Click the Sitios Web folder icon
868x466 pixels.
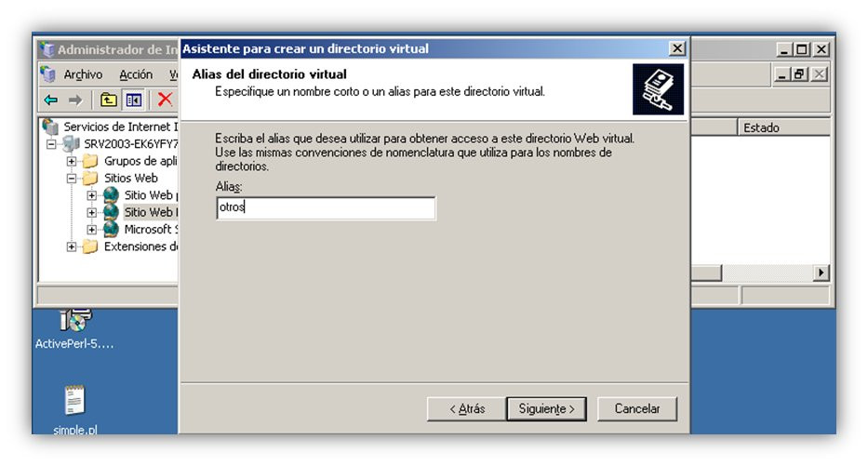pyautogui.click(x=89, y=179)
